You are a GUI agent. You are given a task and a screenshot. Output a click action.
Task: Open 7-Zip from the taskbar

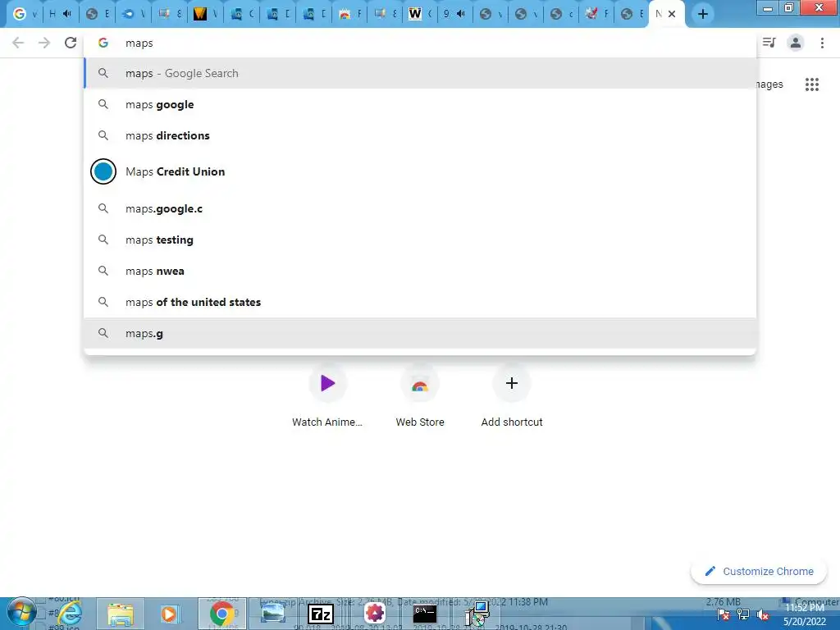tap(322, 614)
